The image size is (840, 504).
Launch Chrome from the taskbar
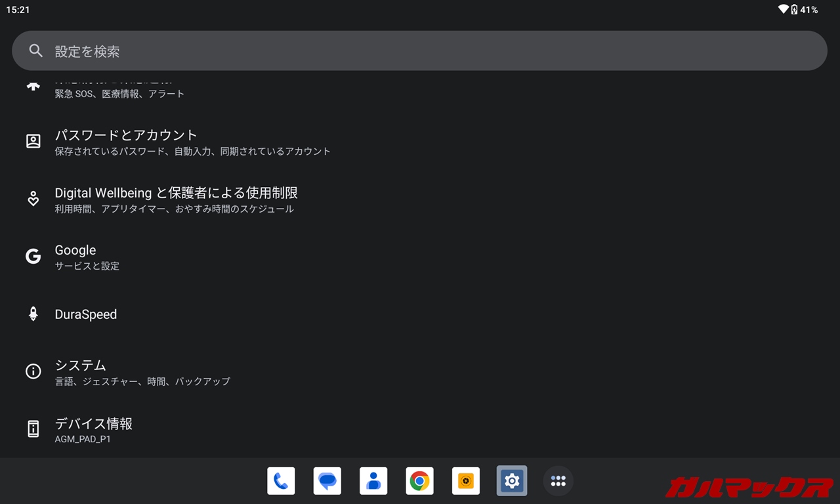pos(419,481)
